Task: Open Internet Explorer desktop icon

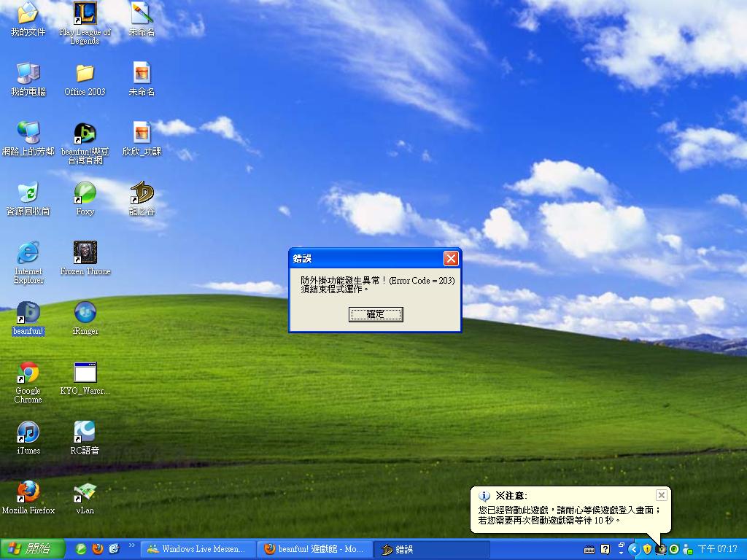Action: [x=28, y=262]
